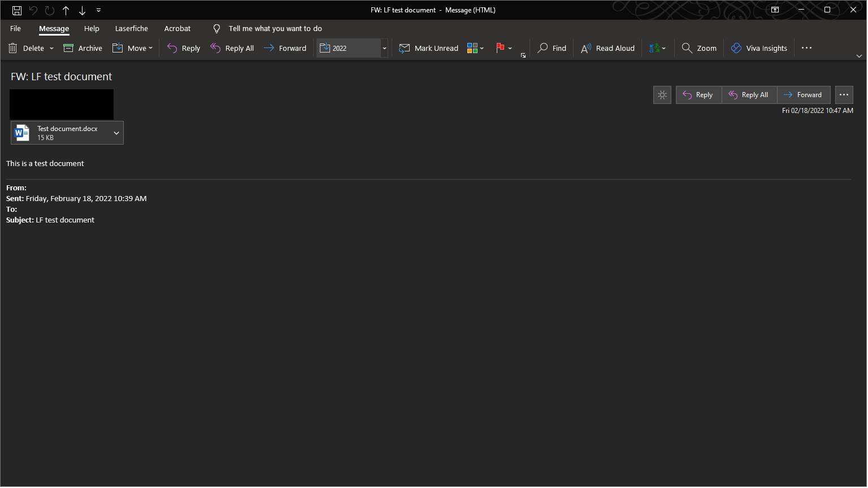Open Viva Insights from the ribbon
The width and height of the screenshot is (868, 488).
pos(759,49)
